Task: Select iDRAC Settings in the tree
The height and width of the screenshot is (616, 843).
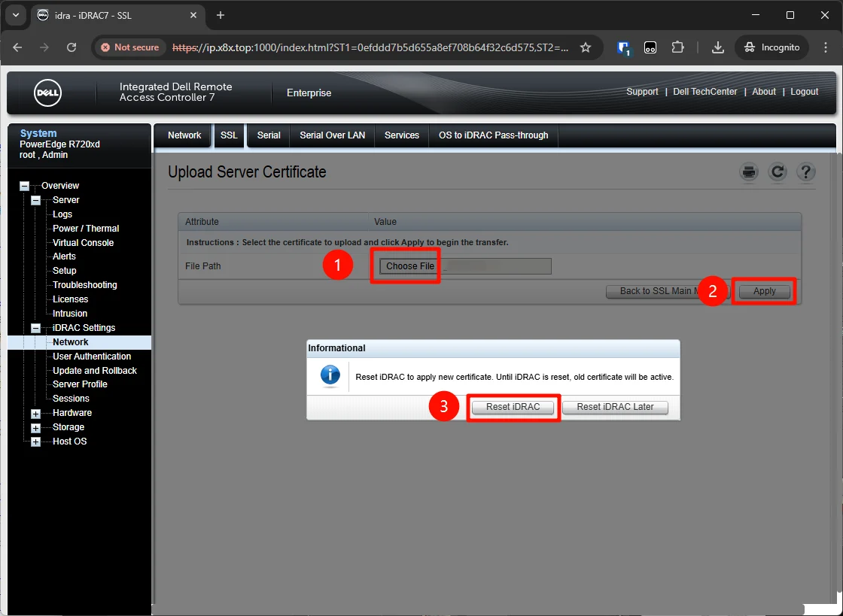Action: (84, 328)
